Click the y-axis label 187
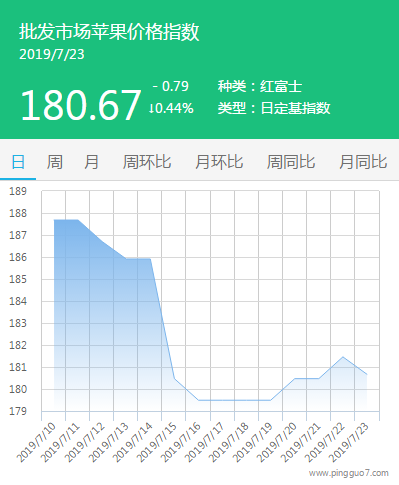Screen dimensions: 399x485 [x=18, y=235]
